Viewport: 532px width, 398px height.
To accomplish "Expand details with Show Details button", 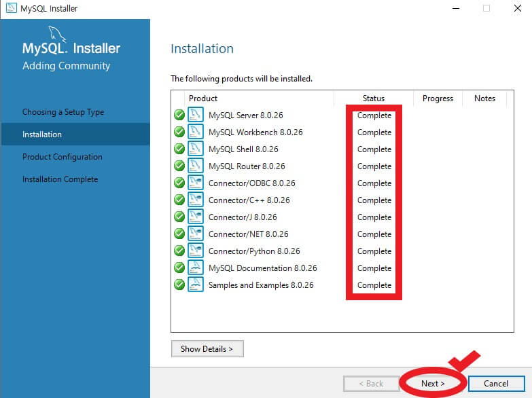I will click(207, 349).
